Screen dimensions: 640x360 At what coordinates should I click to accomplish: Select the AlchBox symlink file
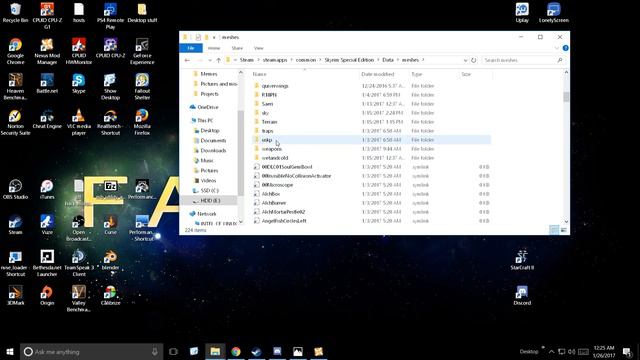(x=371, y=194)
